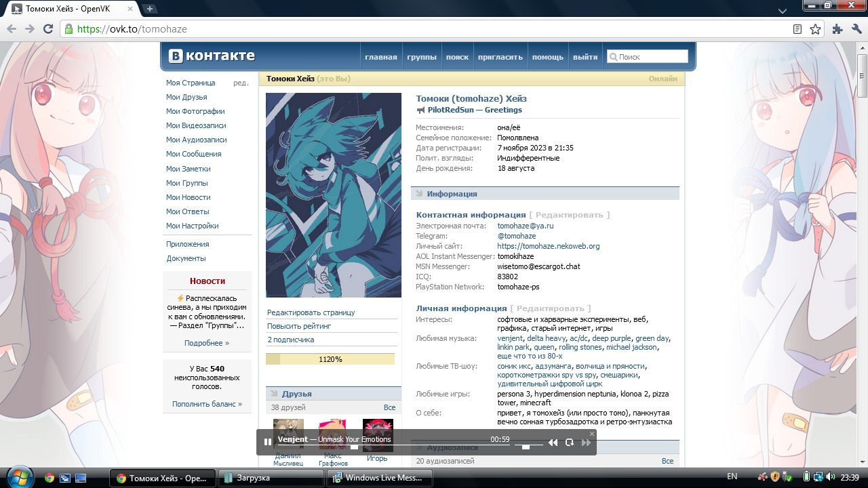Open the browser wrench settings menu

tap(856, 29)
